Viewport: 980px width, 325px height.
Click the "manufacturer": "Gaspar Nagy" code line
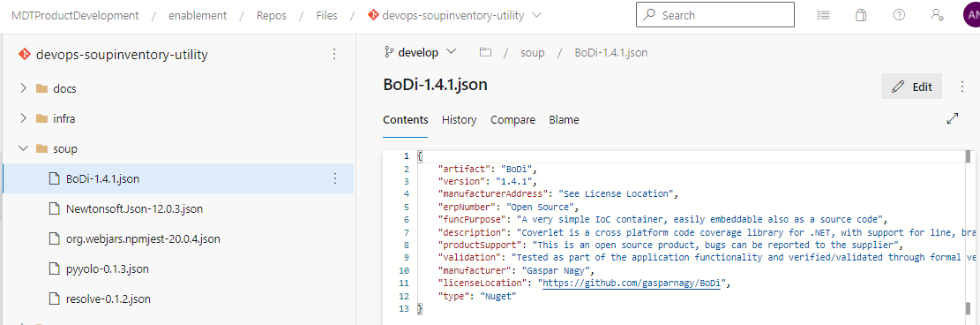517,270
